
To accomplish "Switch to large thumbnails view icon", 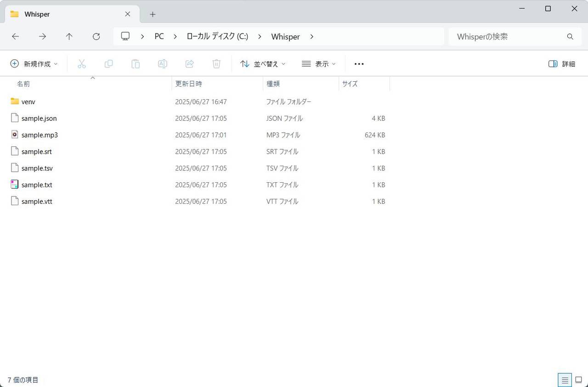I will point(579,380).
